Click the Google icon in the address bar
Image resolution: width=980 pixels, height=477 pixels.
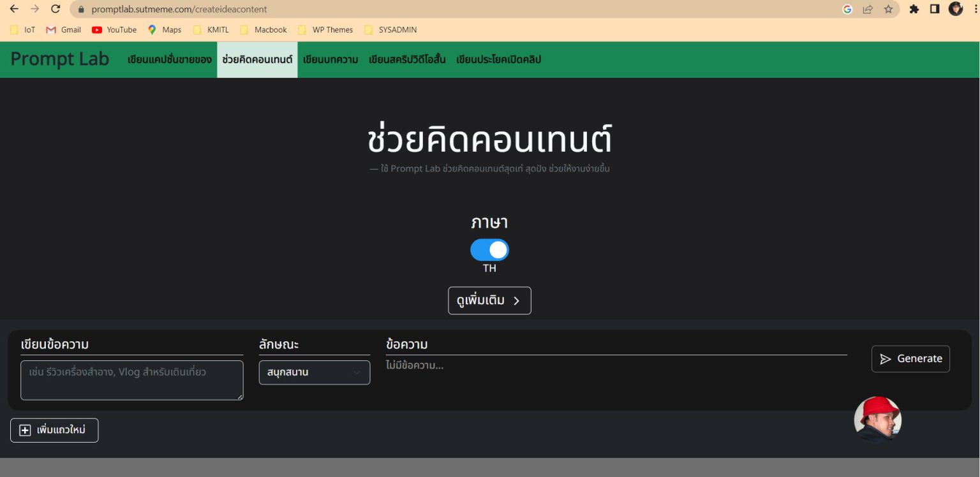pyautogui.click(x=848, y=10)
